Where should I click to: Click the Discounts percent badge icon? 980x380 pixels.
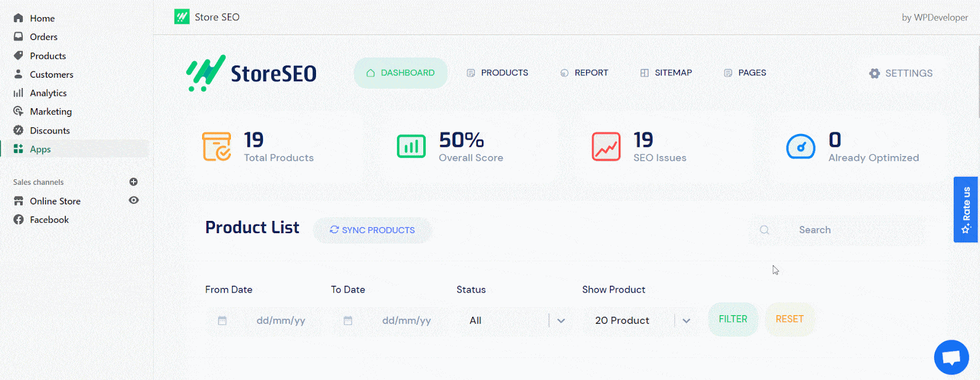(18, 130)
